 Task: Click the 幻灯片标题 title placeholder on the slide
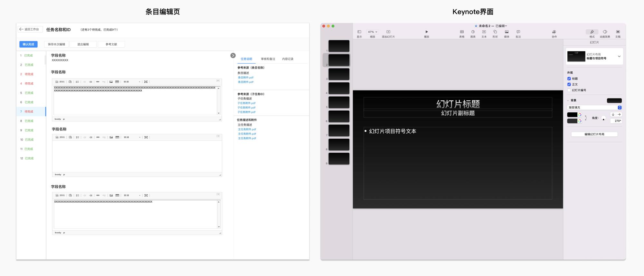click(458, 104)
